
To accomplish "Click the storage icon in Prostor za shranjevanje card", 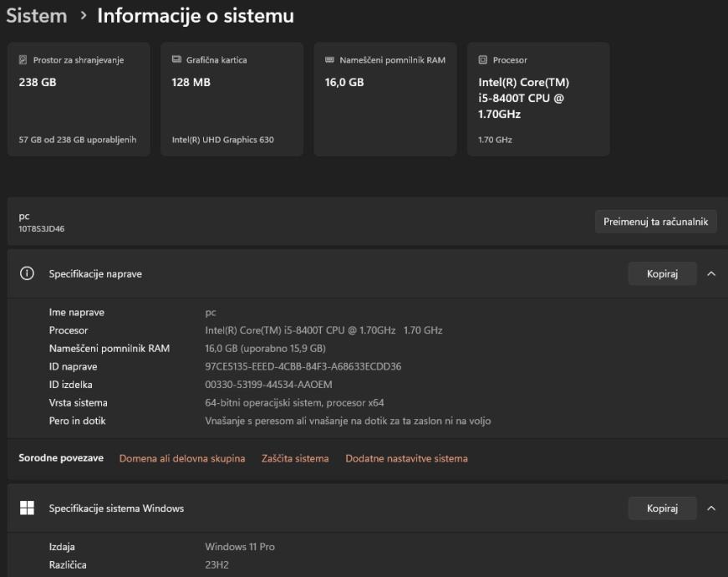I will [23, 60].
